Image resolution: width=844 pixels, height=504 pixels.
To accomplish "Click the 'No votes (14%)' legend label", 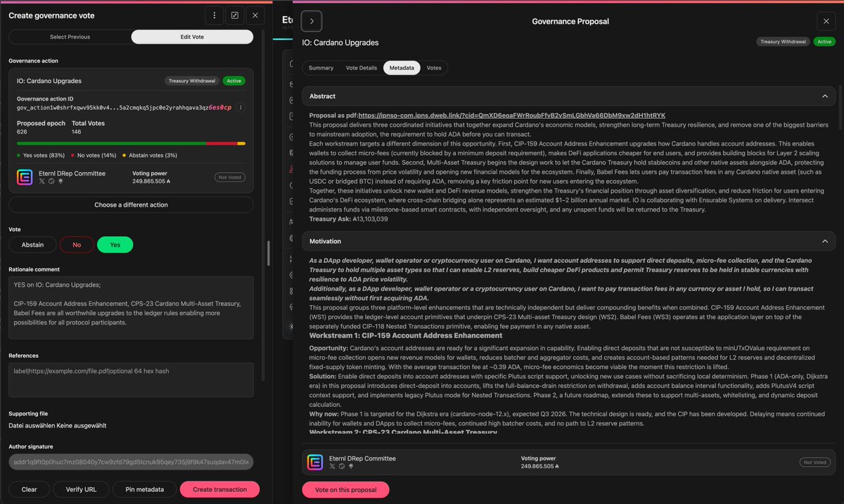I will pos(96,155).
